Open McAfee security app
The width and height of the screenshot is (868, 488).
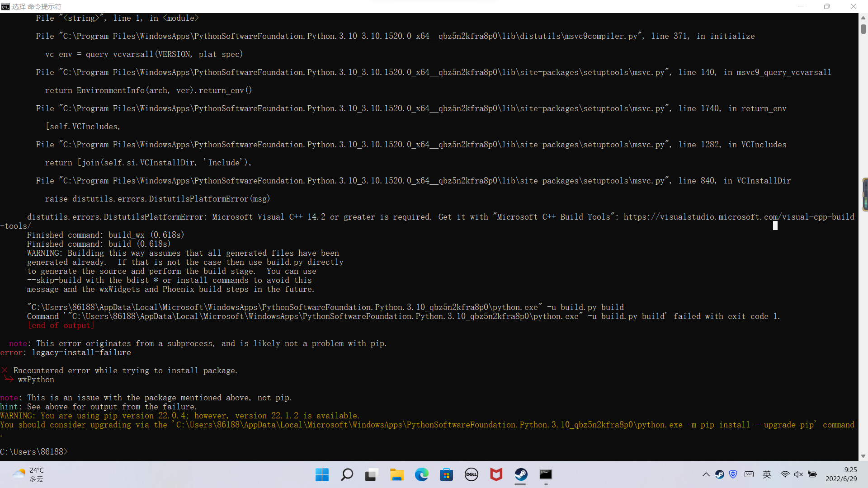(496, 474)
